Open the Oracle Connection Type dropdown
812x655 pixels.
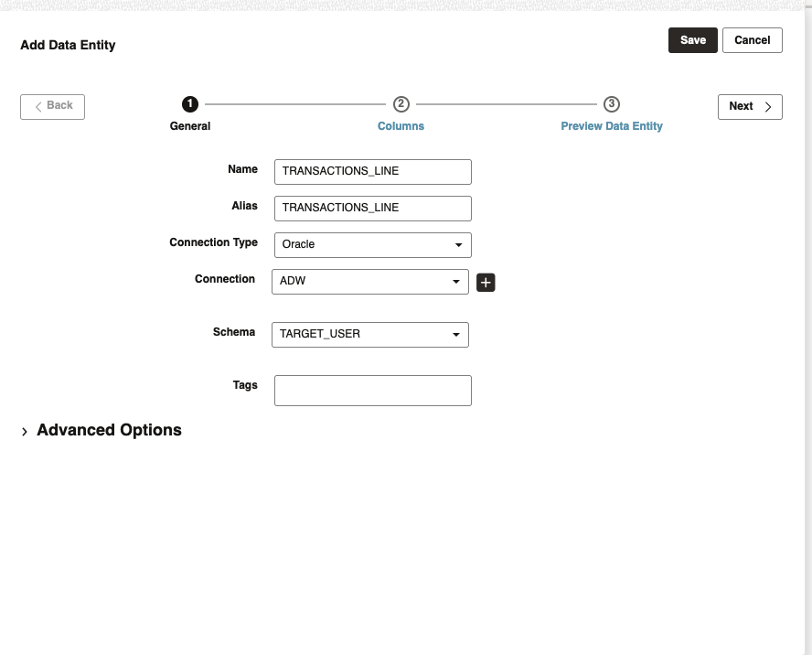tap(372, 244)
